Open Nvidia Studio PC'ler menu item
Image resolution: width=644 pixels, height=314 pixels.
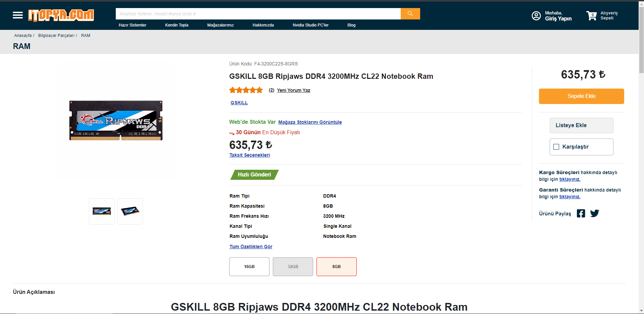coord(311,25)
